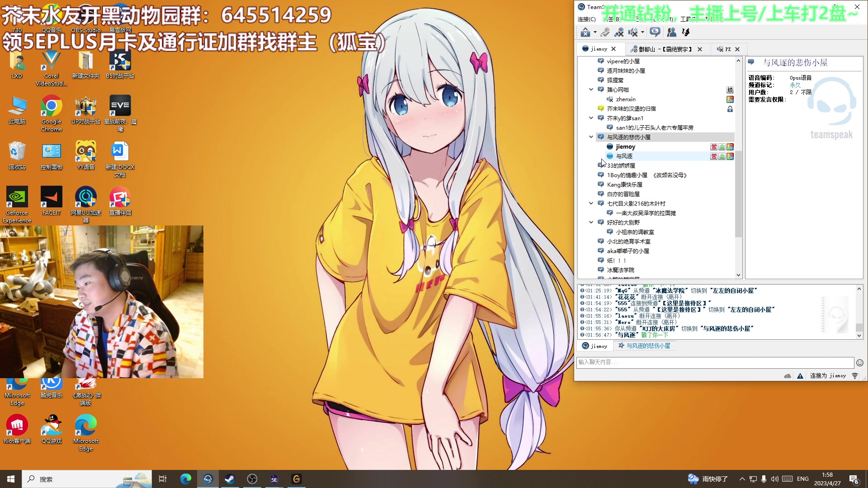Click the taskbar 搜索 search box

pos(87,479)
